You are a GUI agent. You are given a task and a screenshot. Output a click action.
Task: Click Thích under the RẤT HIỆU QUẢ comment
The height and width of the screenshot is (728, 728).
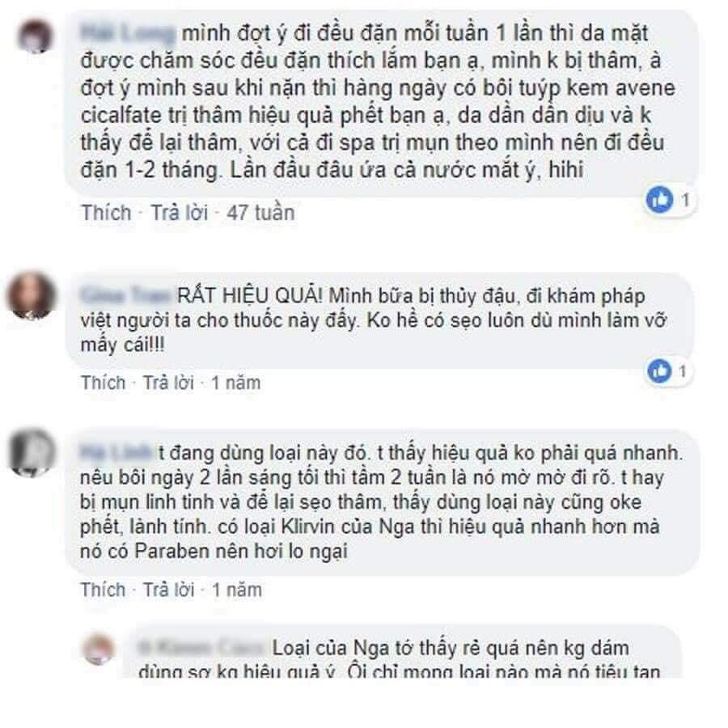tap(103, 383)
